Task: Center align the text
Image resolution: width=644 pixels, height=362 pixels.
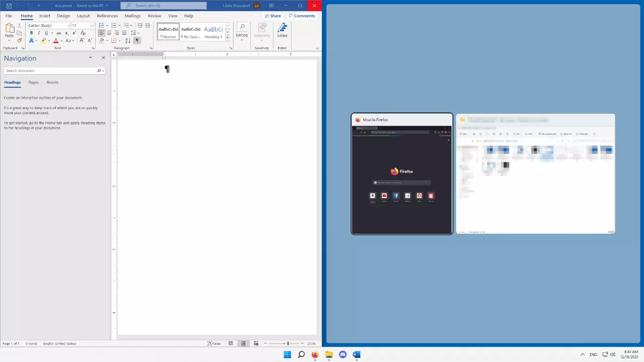Action: (x=109, y=33)
